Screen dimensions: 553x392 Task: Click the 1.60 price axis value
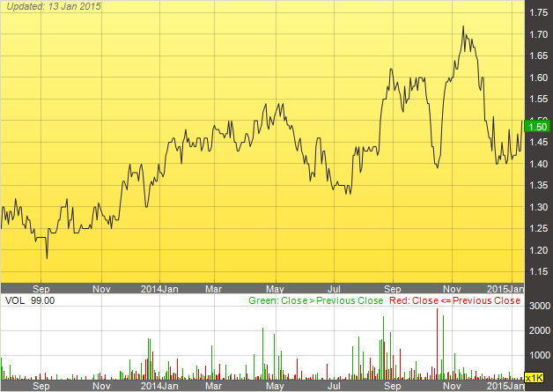point(539,78)
